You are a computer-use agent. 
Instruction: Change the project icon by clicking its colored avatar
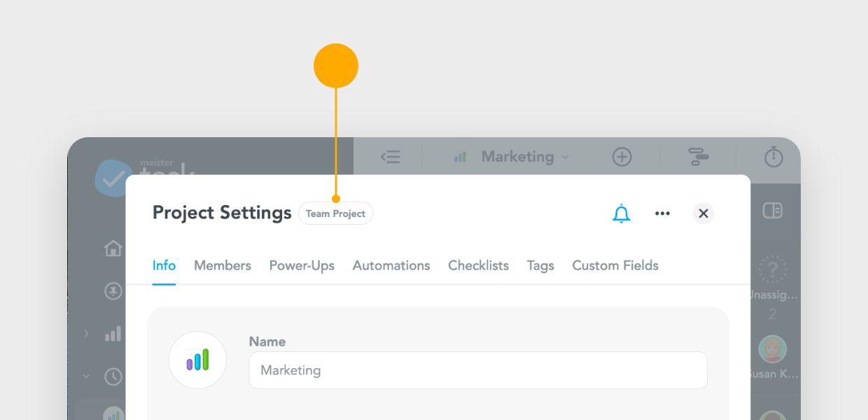click(197, 360)
